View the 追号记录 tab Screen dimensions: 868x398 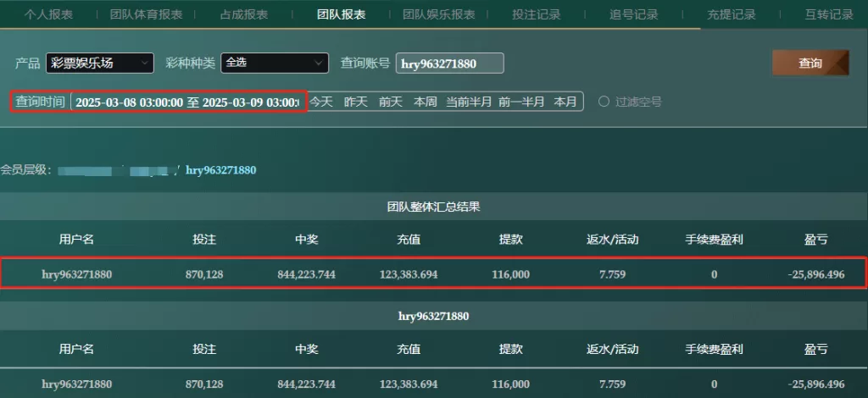coord(634,14)
